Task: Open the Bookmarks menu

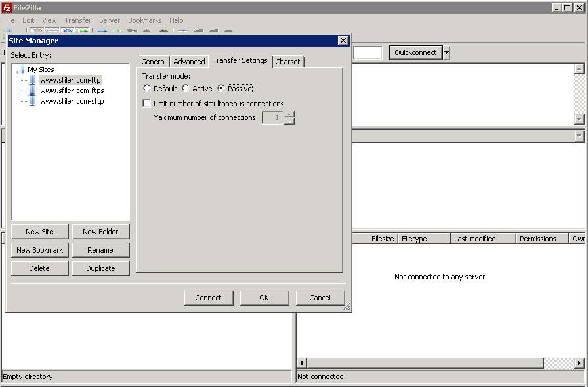Action: point(145,20)
